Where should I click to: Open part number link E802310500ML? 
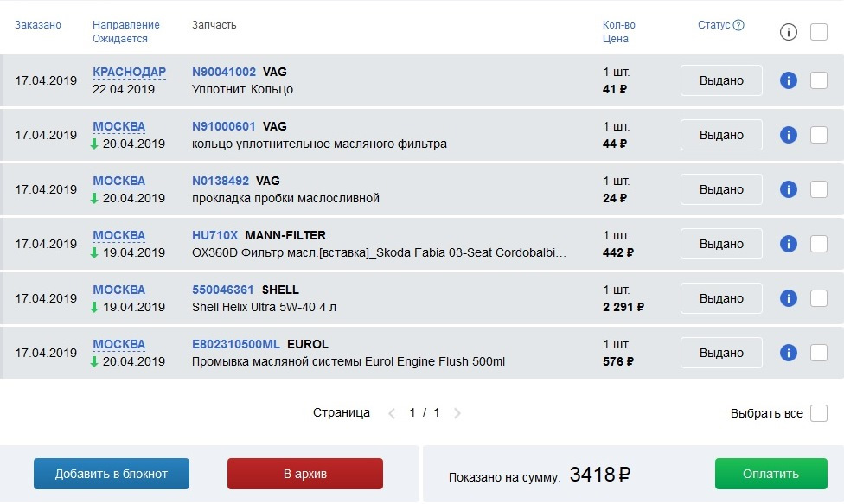(236, 344)
